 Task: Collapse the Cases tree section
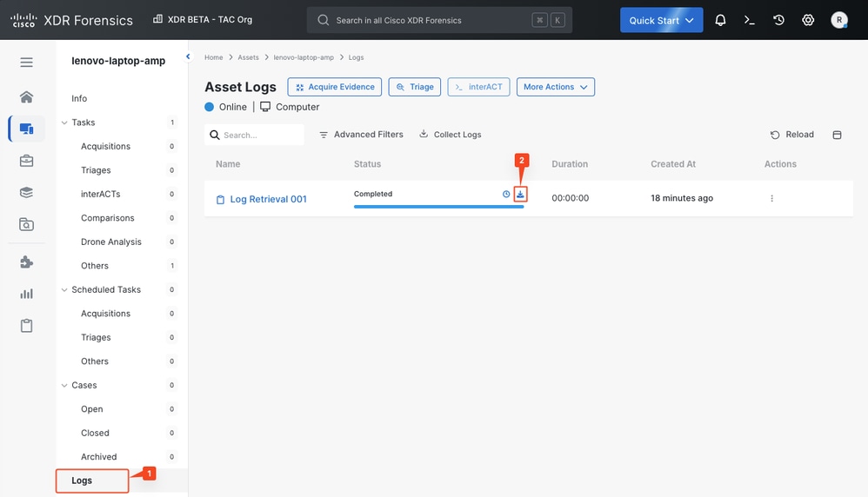point(64,385)
